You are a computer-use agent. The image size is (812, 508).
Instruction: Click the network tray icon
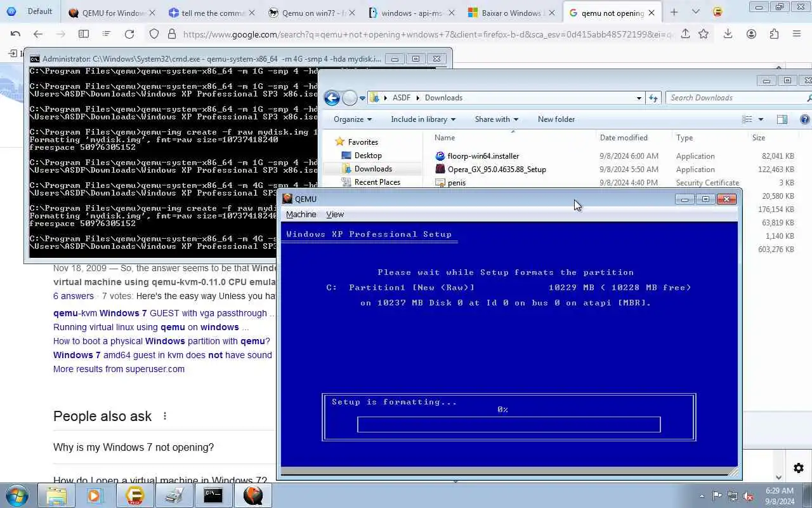733,496
